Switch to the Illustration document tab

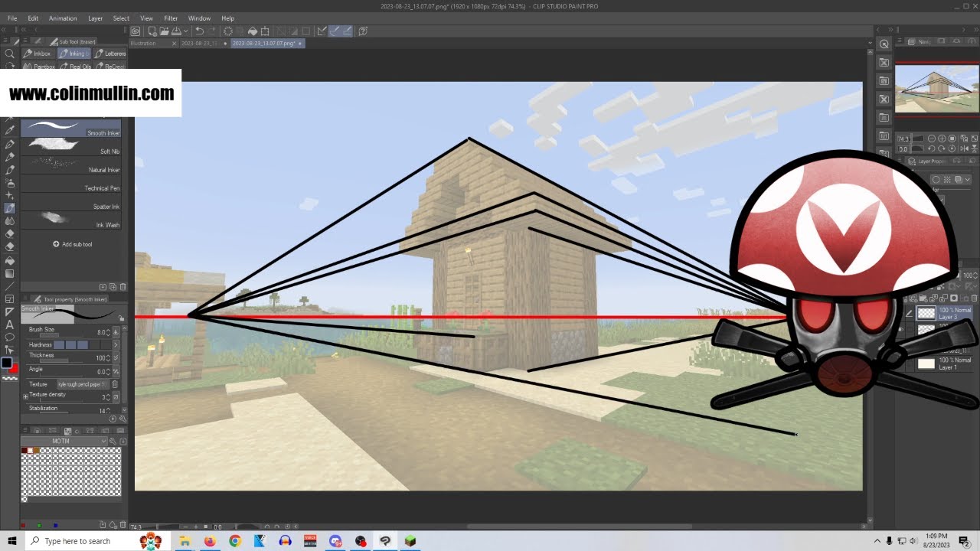pyautogui.click(x=152, y=44)
